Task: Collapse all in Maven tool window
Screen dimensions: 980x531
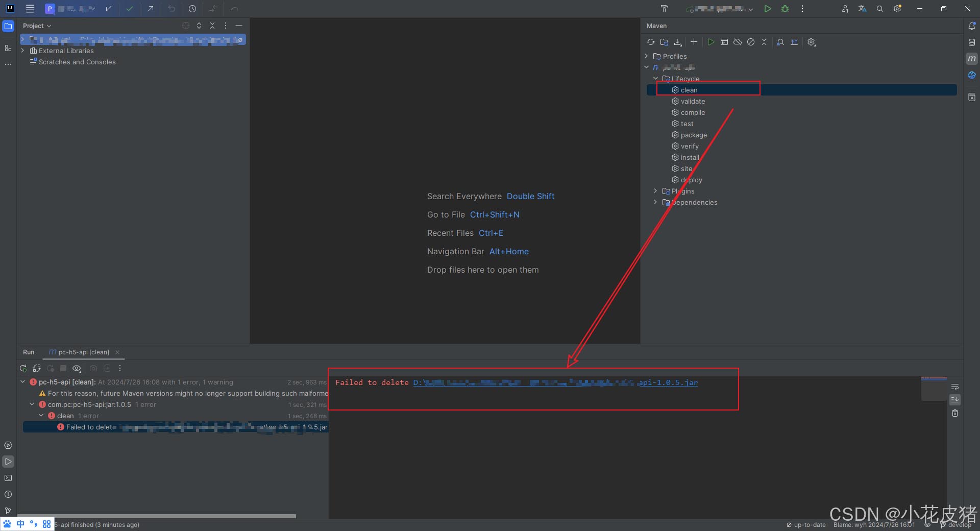Action: tap(764, 42)
